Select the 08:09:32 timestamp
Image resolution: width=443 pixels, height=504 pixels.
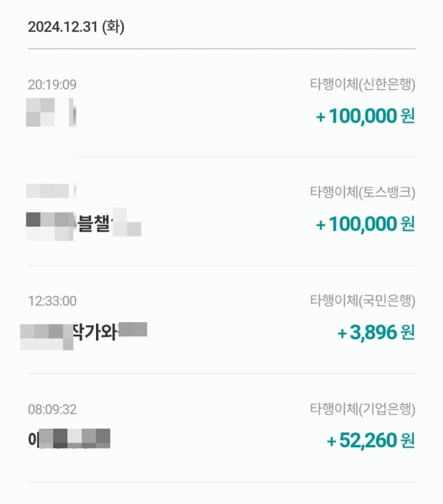[x=52, y=410]
